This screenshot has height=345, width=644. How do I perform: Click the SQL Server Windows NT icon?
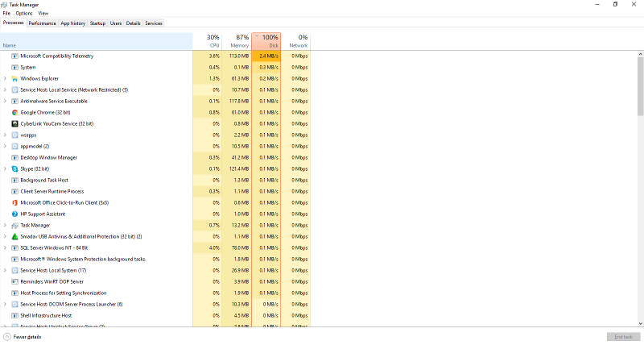click(x=14, y=248)
